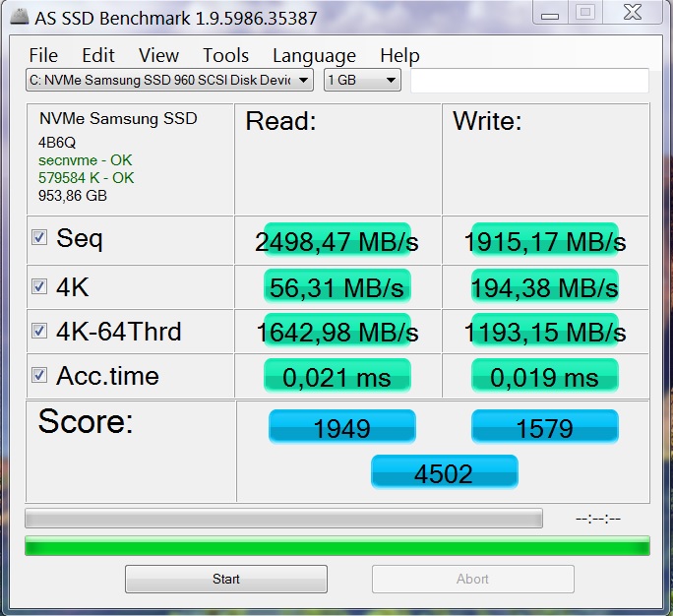Uncheck the Seq test checkbox
Viewport: 673px width, 616px height.
[39, 237]
